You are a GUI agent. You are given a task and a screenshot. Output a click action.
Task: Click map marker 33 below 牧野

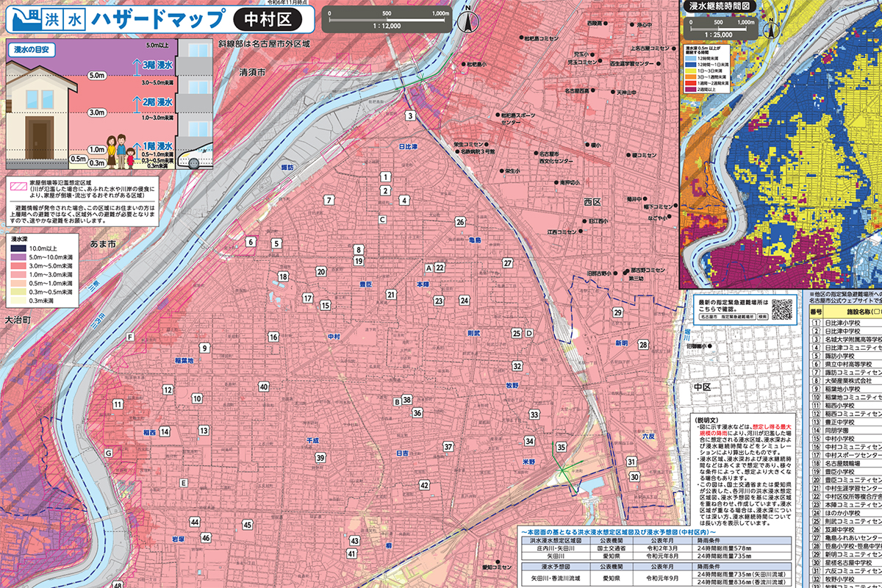(534, 415)
